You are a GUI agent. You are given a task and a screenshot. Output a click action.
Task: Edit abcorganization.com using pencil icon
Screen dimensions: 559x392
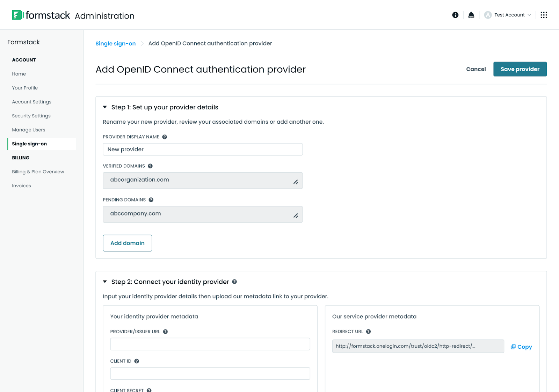point(296,182)
